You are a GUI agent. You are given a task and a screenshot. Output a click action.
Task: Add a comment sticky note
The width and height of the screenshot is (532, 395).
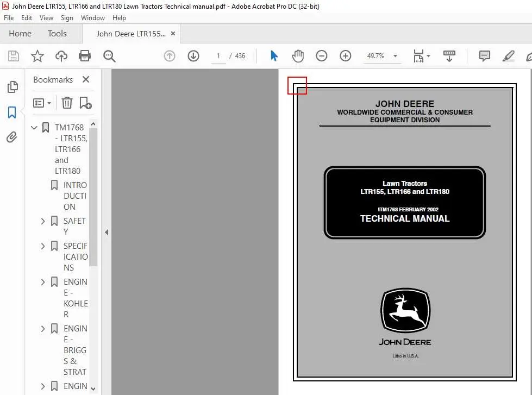point(485,55)
